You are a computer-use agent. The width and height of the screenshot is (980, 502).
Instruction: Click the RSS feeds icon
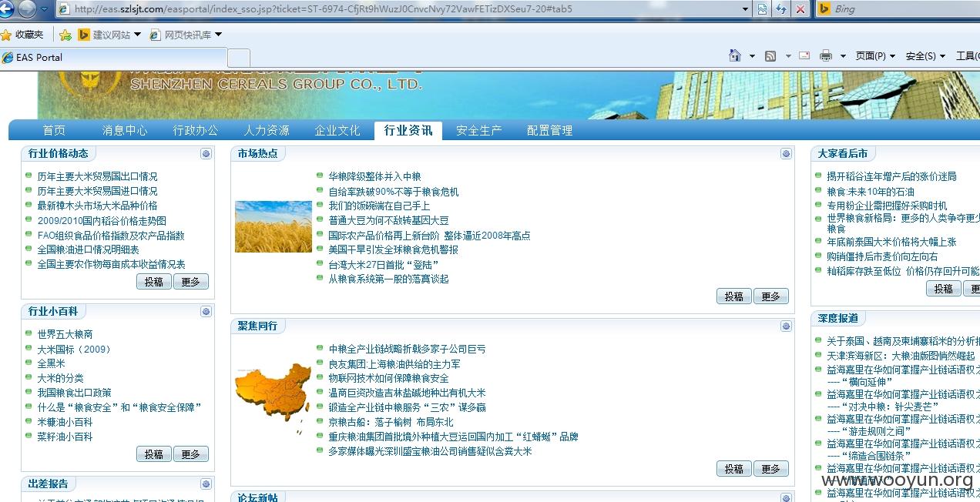(770, 55)
